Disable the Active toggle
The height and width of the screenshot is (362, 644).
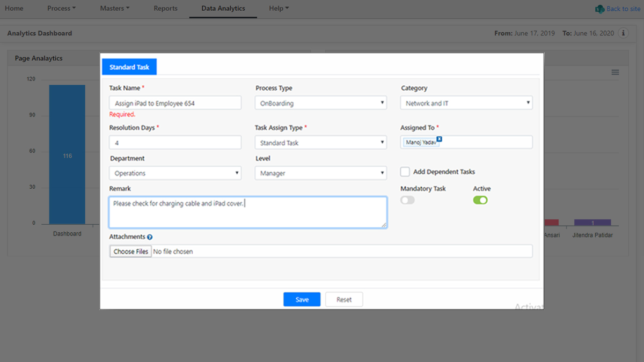click(480, 200)
